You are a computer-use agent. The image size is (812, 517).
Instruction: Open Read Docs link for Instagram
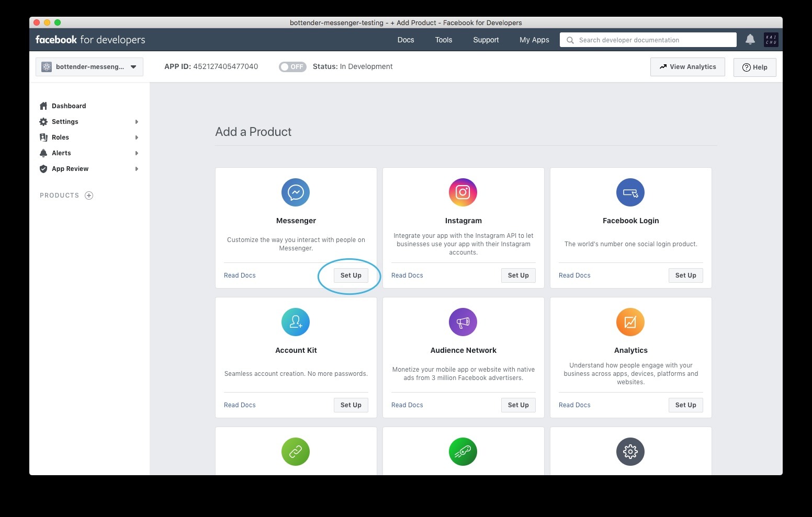click(x=407, y=275)
